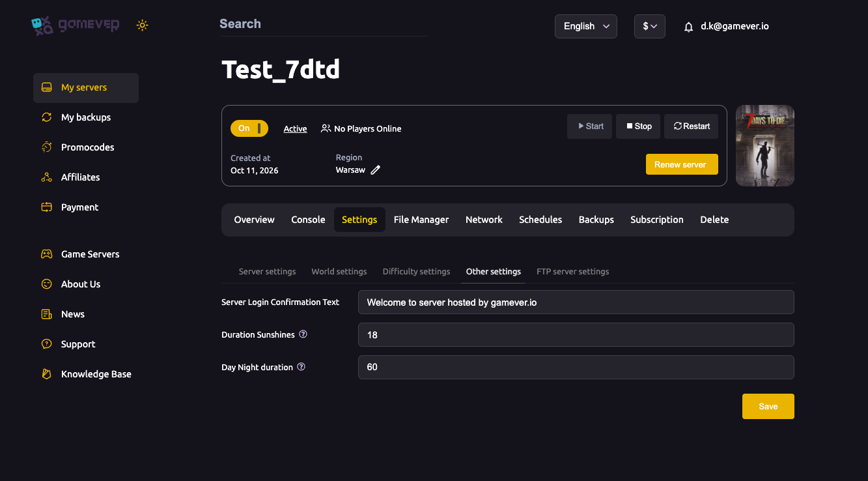
Task: Click the Server Login Confirmation Text field
Action: click(x=576, y=302)
